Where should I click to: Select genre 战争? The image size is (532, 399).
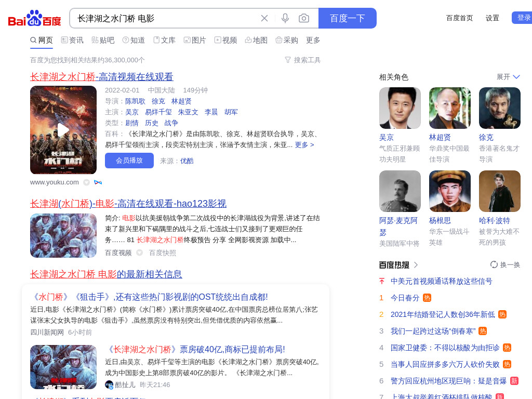click(x=171, y=123)
